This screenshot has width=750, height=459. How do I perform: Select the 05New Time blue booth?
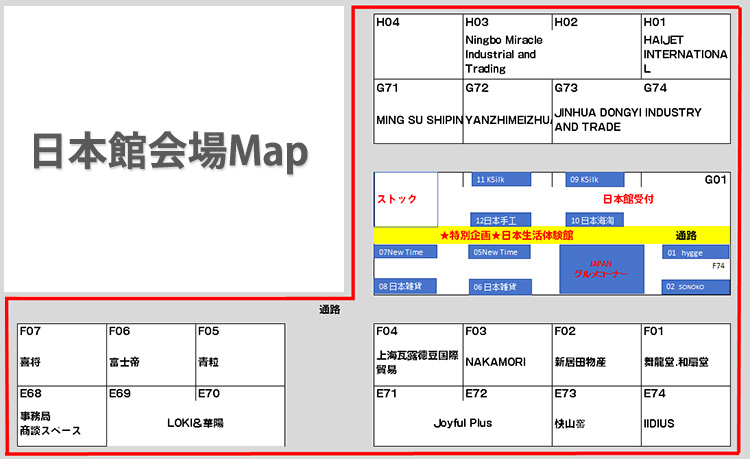tap(499, 252)
